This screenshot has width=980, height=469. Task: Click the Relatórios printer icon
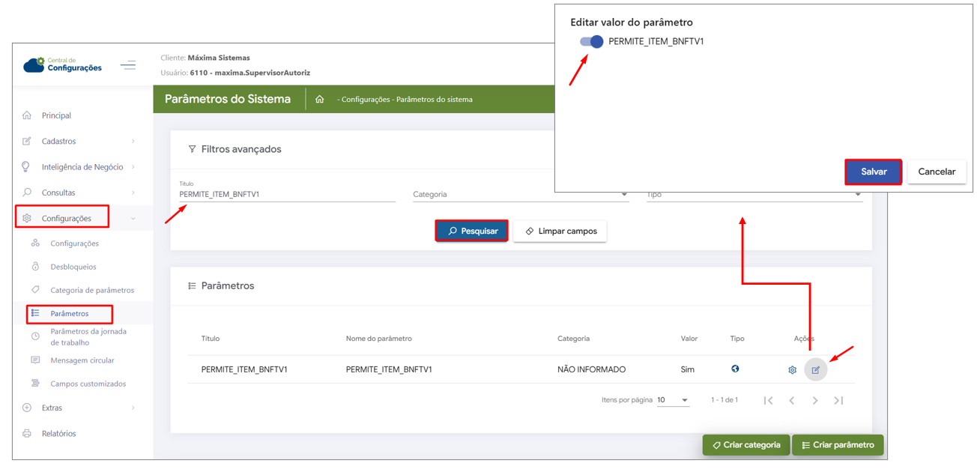click(x=27, y=433)
